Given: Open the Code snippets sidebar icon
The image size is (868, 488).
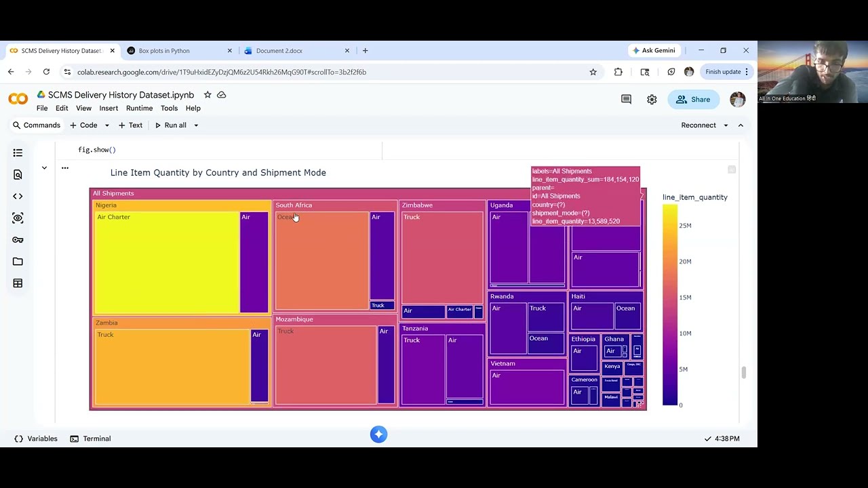Looking at the screenshot, I should click(x=18, y=196).
